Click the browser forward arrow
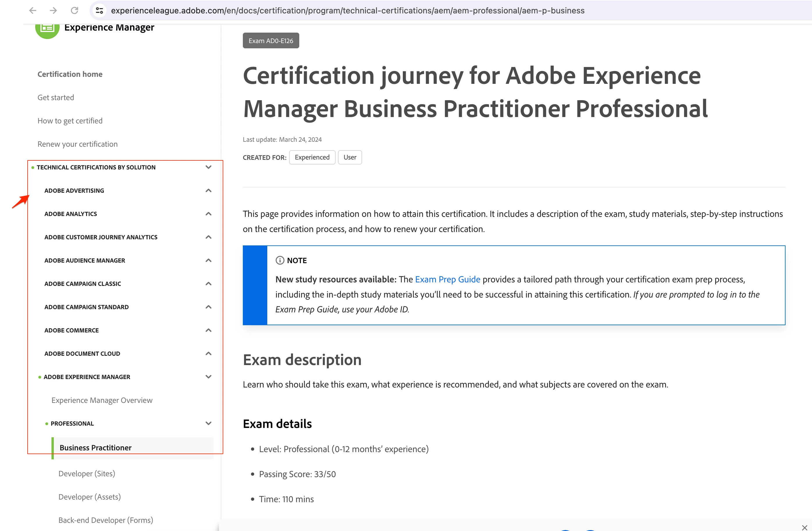Viewport: 812px width, 531px height. (53, 10)
